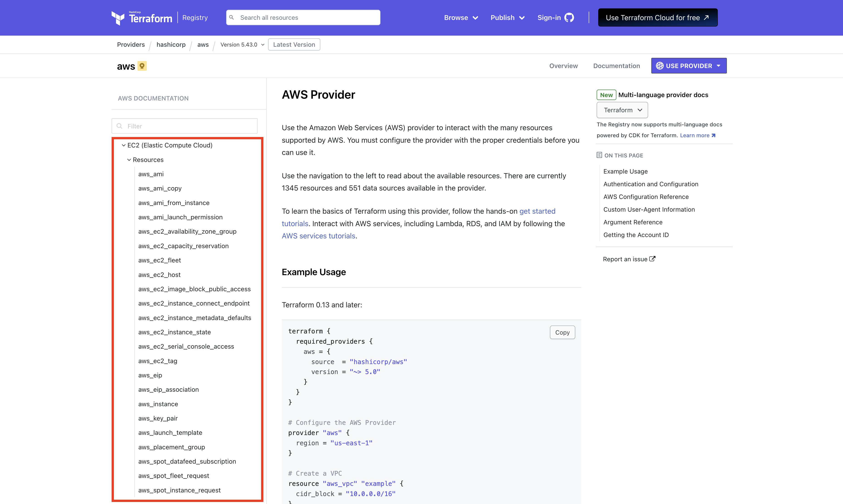Jump to Authentication and Configuration section
The height and width of the screenshot is (504, 843).
[651, 184]
